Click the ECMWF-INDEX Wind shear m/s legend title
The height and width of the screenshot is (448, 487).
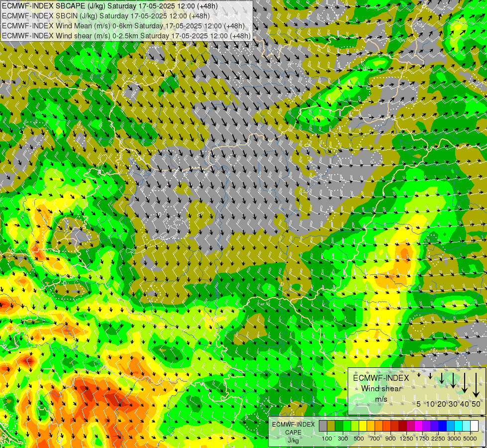point(381,388)
